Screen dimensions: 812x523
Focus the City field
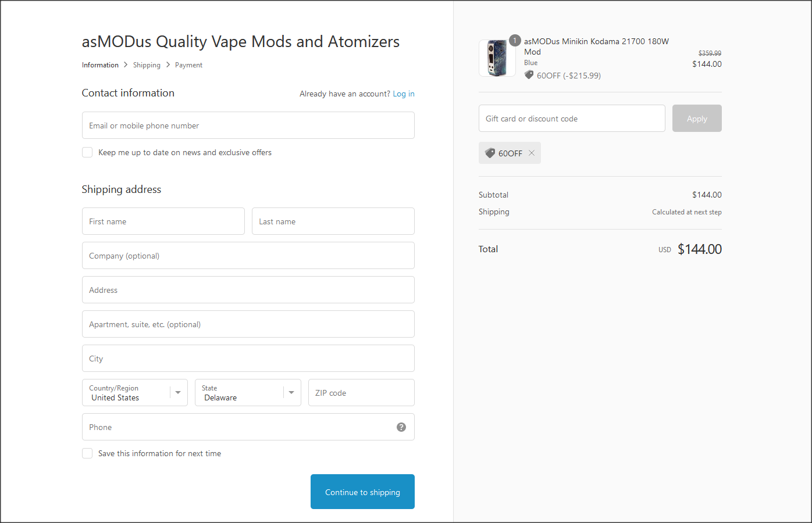pyautogui.click(x=248, y=359)
